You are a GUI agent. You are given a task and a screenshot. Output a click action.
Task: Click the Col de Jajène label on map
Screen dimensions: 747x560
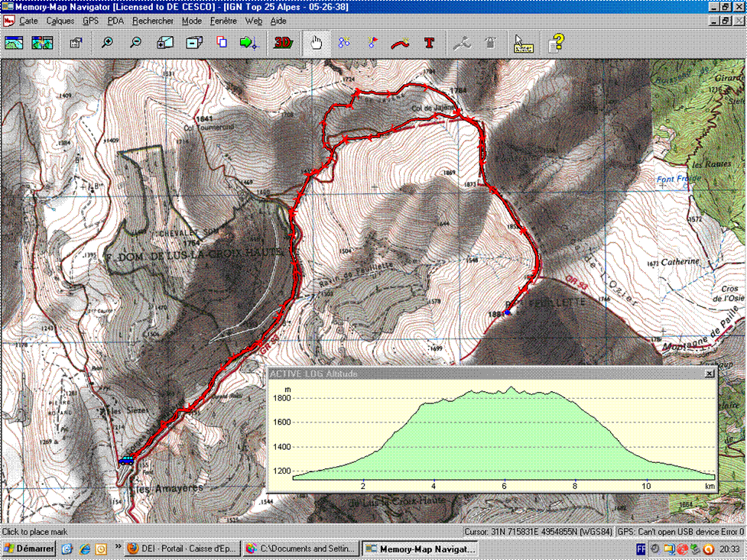tap(432, 108)
